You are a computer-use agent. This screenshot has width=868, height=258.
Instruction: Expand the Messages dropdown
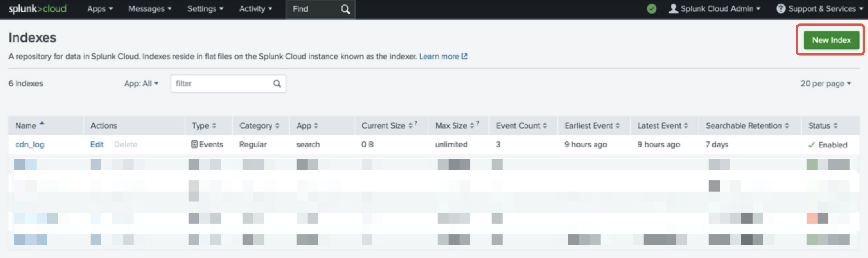[x=150, y=9]
